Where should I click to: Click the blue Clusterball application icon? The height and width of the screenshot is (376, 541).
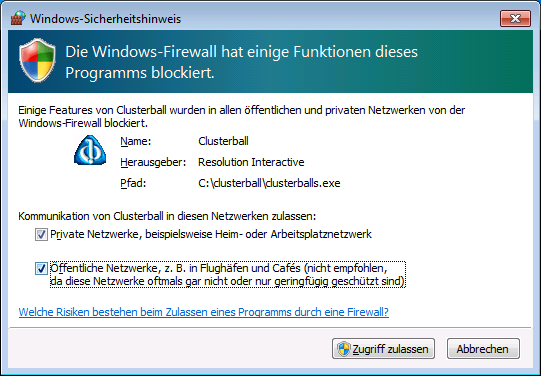coord(90,150)
